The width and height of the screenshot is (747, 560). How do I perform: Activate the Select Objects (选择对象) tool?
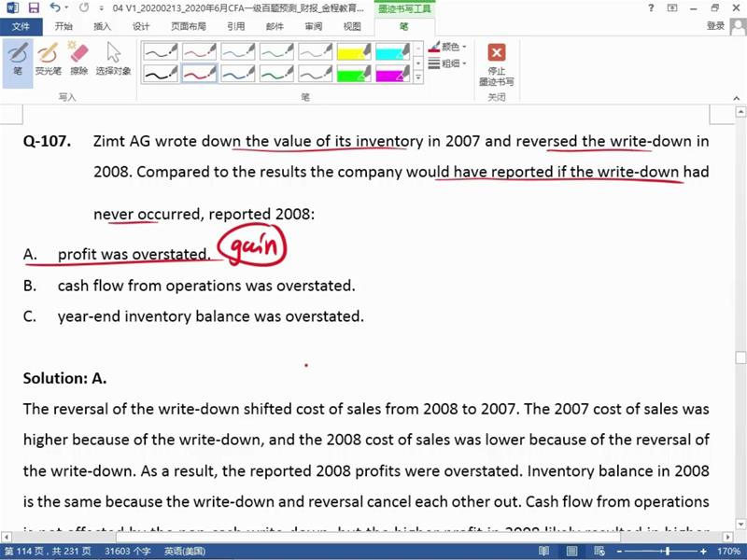click(x=114, y=58)
